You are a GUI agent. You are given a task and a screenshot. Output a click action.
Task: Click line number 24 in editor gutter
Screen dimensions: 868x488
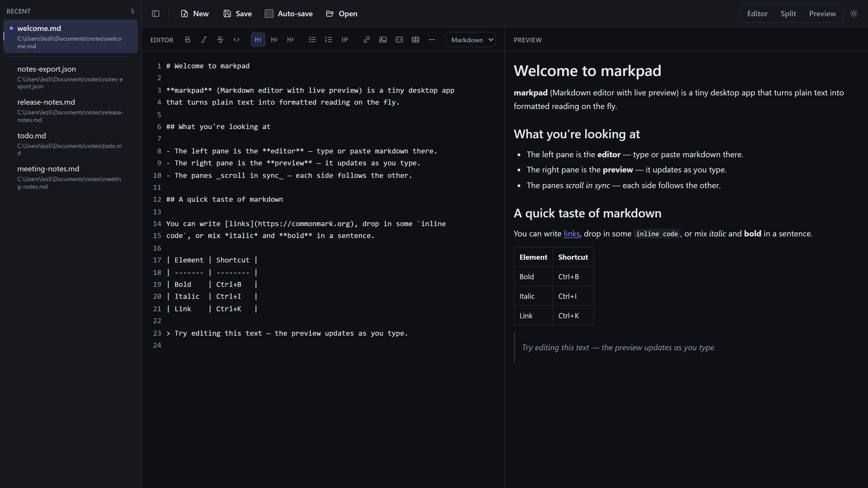tap(157, 346)
